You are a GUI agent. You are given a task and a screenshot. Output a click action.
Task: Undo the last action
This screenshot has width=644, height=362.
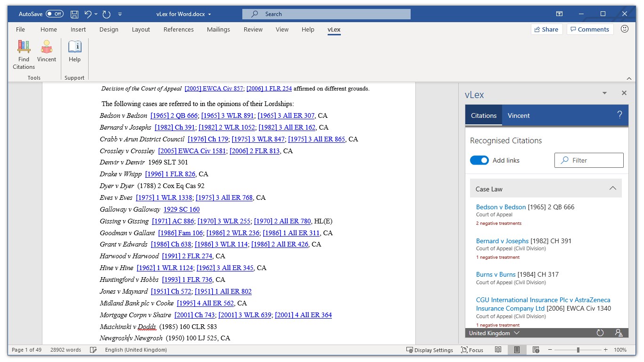coord(88,14)
